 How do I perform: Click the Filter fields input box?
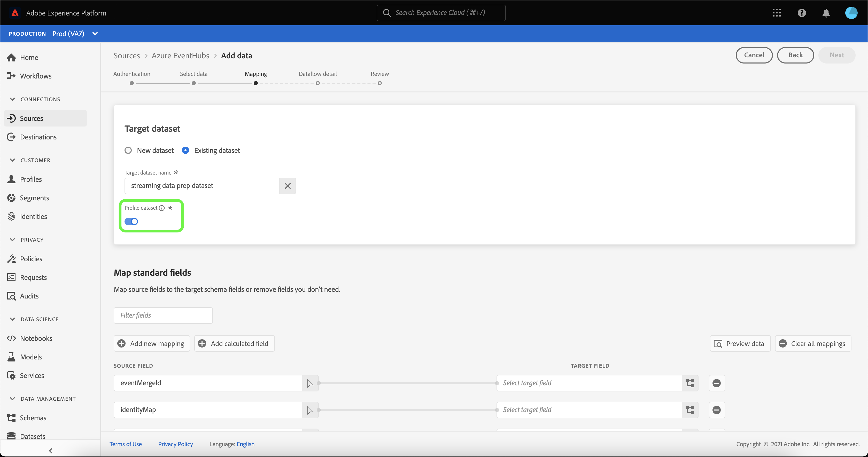(163, 315)
